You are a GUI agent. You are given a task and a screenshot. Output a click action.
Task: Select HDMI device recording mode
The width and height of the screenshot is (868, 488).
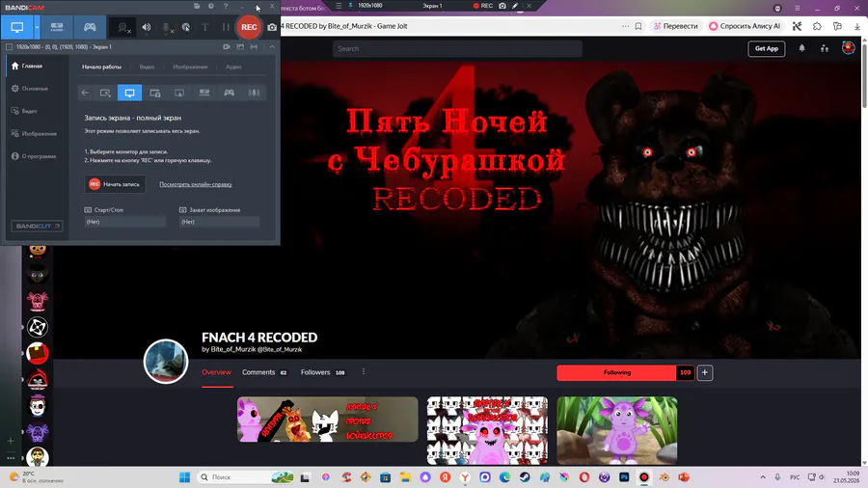(x=57, y=27)
